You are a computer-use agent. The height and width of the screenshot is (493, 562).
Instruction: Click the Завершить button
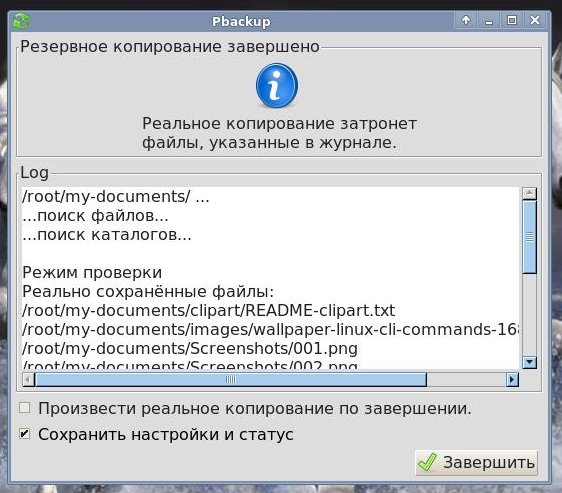pos(476,463)
